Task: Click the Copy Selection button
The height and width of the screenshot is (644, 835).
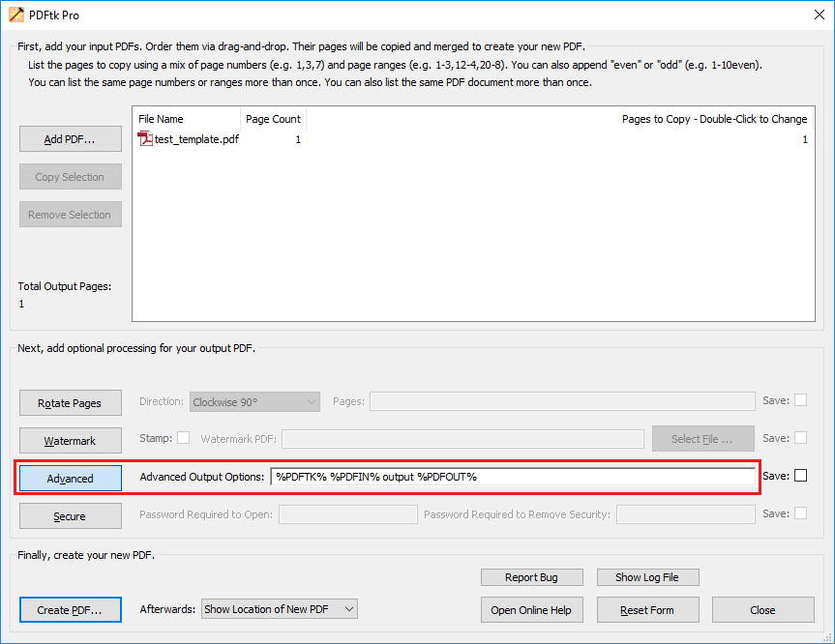Action: point(71,177)
